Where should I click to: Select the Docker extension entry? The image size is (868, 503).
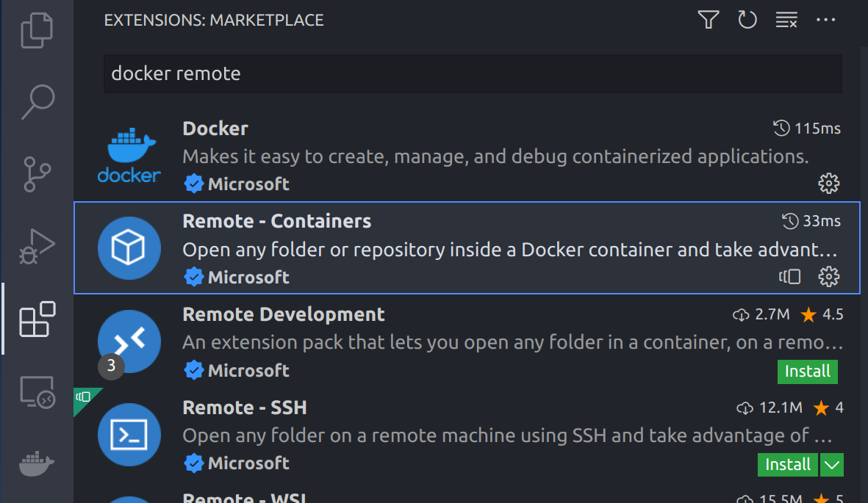coord(470,156)
